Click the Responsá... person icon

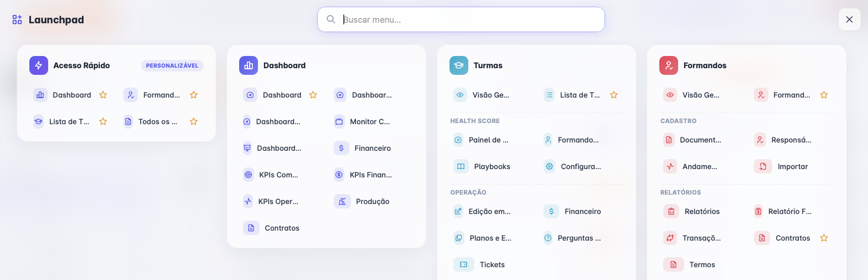(x=760, y=140)
